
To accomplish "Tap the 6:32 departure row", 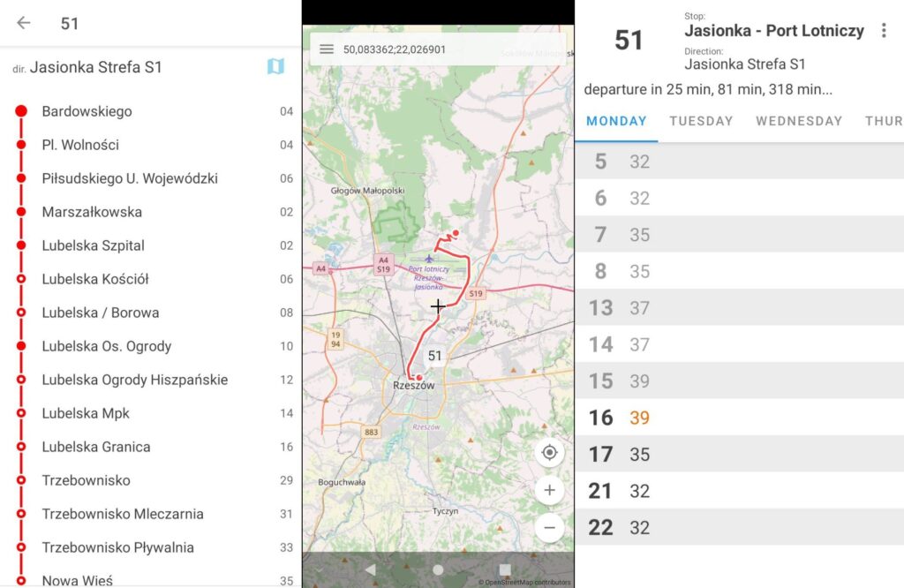I will (x=739, y=198).
